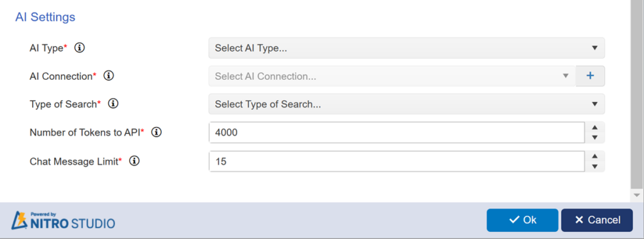Focus the Chat Message Limit input field
The height and width of the screenshot is (239, 644).
point(397,162)
